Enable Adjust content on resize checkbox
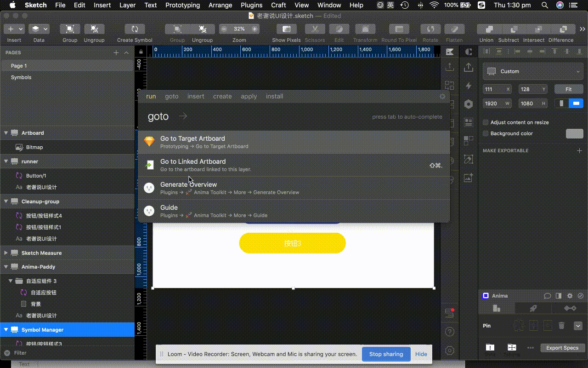 point(486,122)
